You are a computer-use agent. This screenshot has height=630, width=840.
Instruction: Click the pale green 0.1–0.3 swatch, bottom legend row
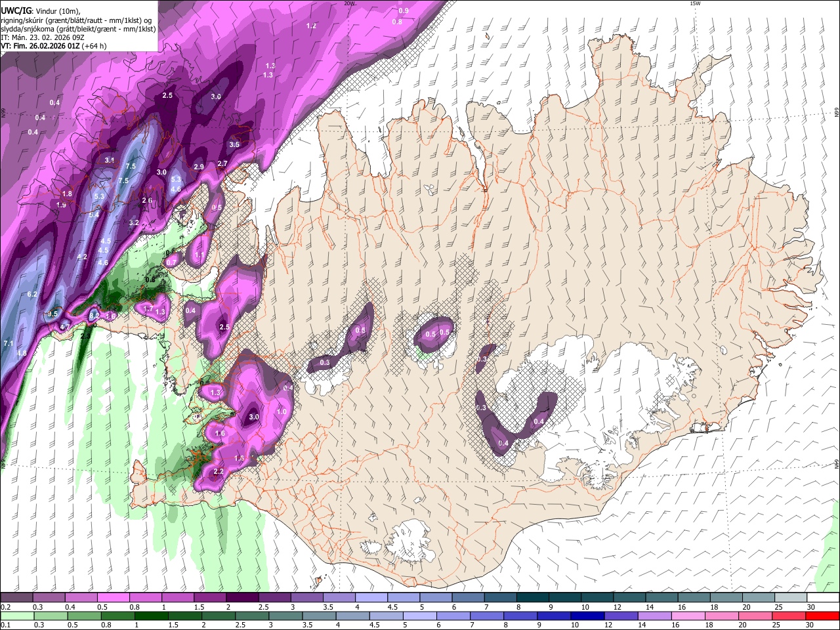pos(17,616)
